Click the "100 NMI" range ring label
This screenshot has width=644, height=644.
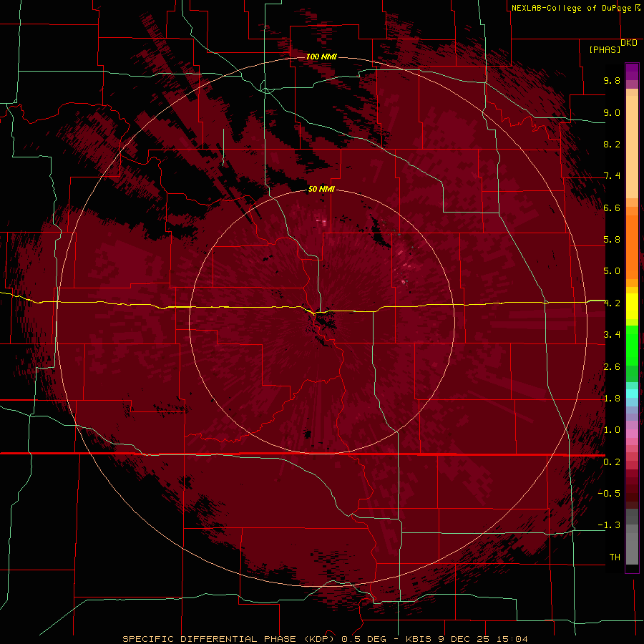(321, 57)
